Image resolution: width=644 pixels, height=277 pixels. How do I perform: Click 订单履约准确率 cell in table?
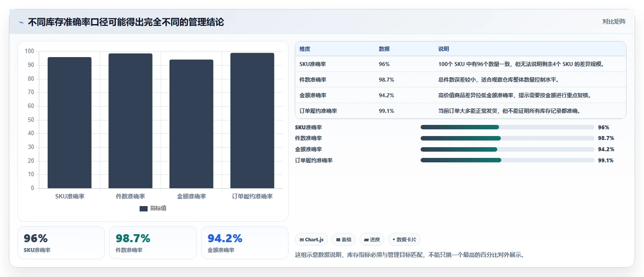(x=318, y=111)
